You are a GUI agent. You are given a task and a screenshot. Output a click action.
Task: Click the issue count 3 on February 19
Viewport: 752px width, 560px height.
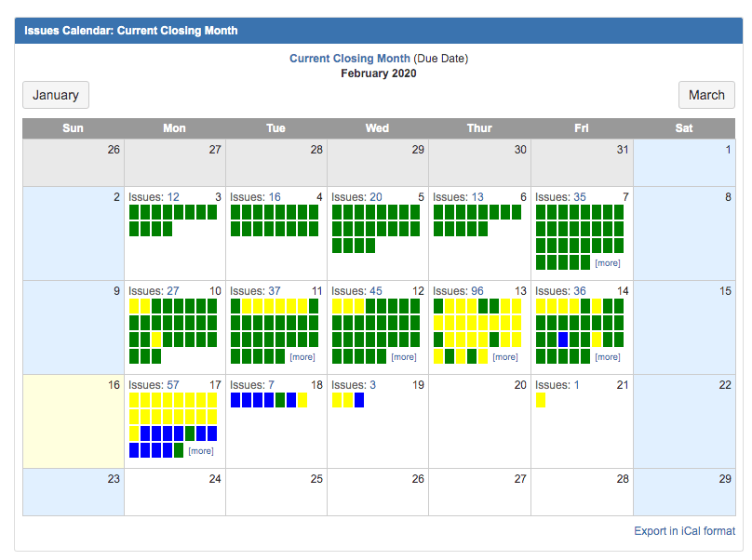pyautogui.click(x=372, y=385)
